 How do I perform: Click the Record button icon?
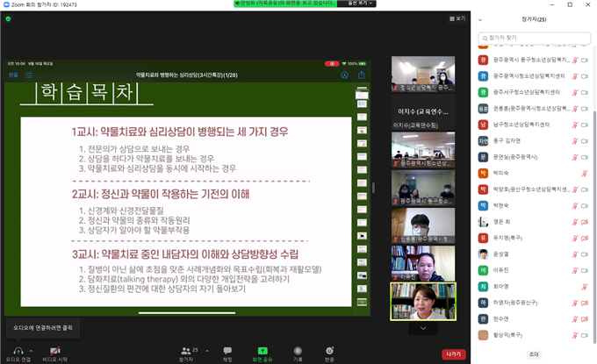click(x=298, y=349)
